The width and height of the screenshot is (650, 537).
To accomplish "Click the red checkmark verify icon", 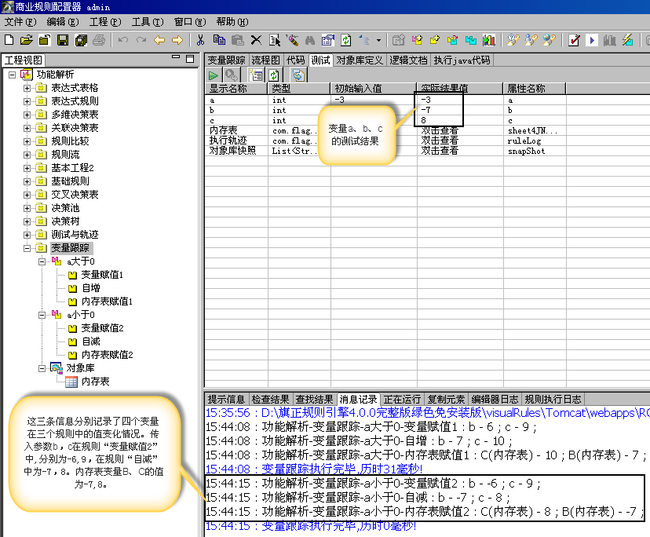I will pyautogui.click(x=574, y=40).
